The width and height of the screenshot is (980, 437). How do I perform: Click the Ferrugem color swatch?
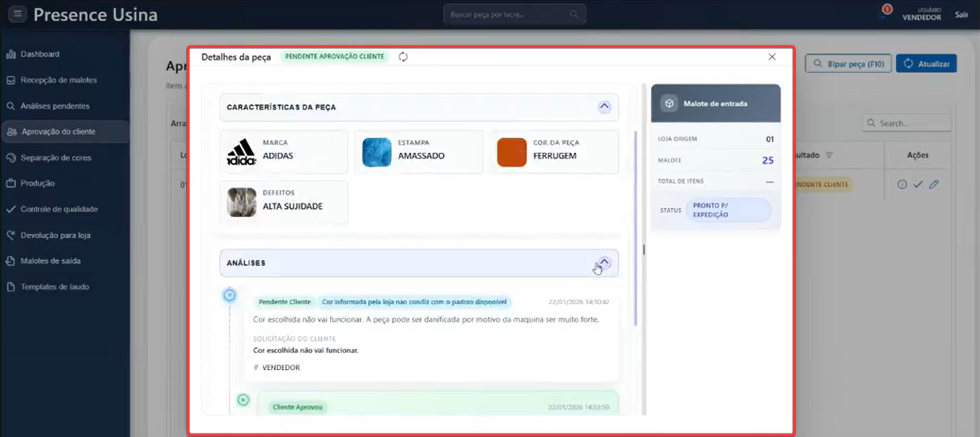click(512, 152)
